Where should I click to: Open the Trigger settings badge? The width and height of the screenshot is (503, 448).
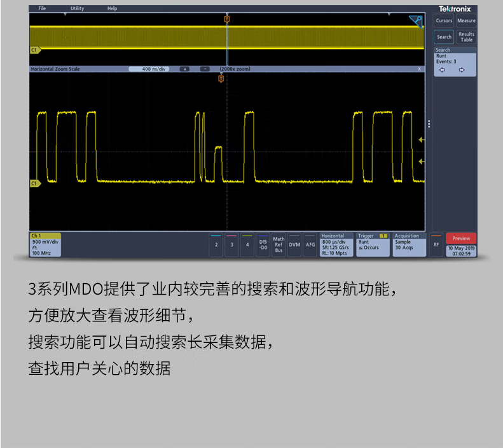pos(372,244)
